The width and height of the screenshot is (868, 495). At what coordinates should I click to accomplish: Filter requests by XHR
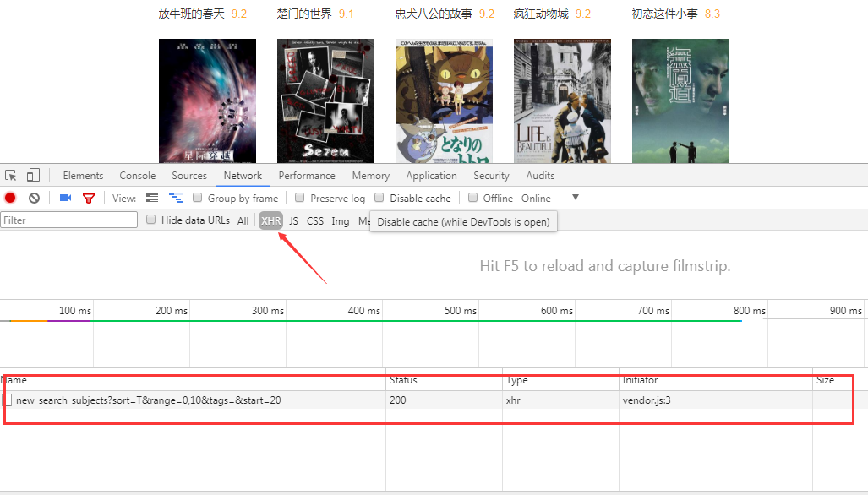click(270, 220)
